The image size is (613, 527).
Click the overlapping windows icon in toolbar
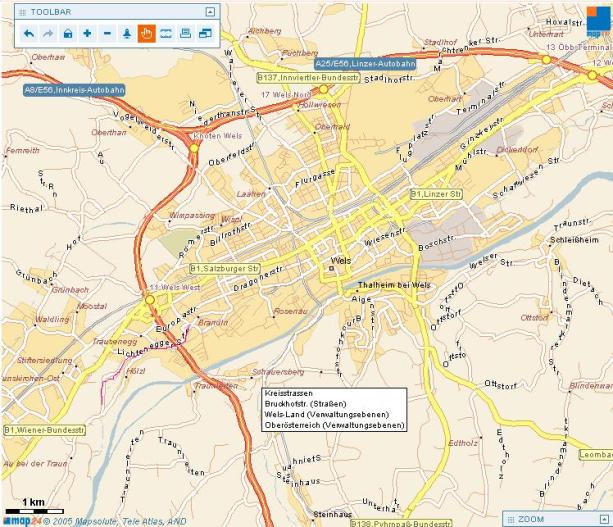point(205,33)
